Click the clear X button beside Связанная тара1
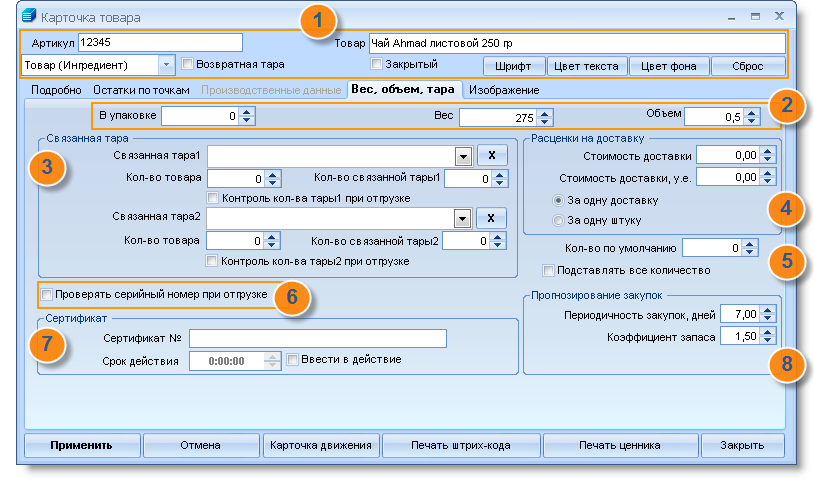Image resolution: width=814 pixels, height=479 pixels. tap(492, 155)
